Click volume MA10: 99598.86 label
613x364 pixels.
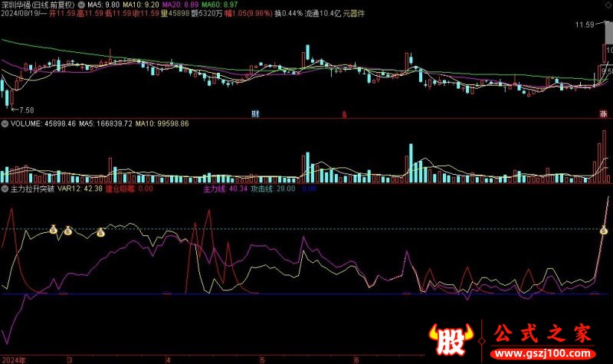tap(162, 124)
